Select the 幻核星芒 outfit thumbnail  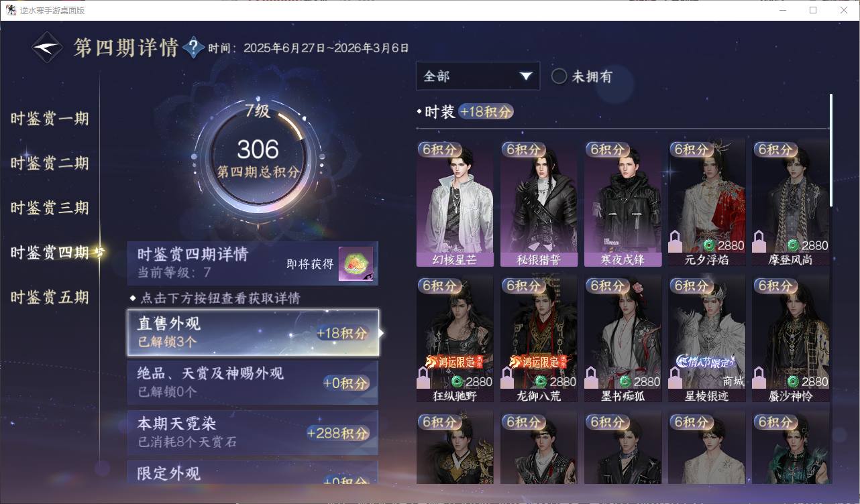tap(455, 203)
